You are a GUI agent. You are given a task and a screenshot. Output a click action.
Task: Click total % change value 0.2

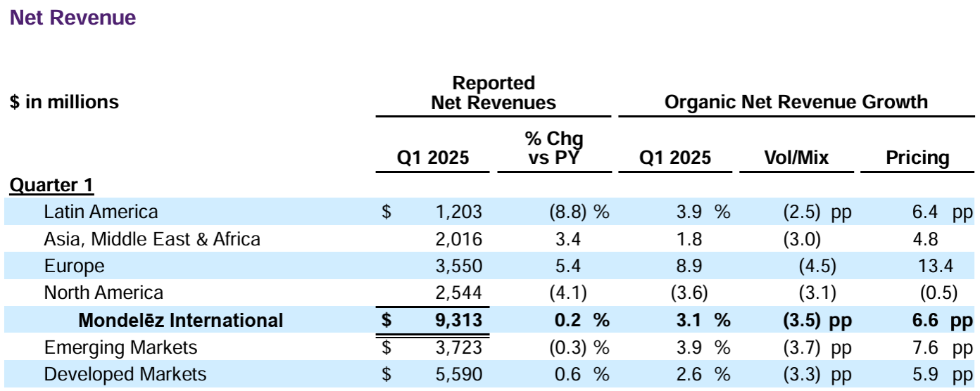[567, 321]
